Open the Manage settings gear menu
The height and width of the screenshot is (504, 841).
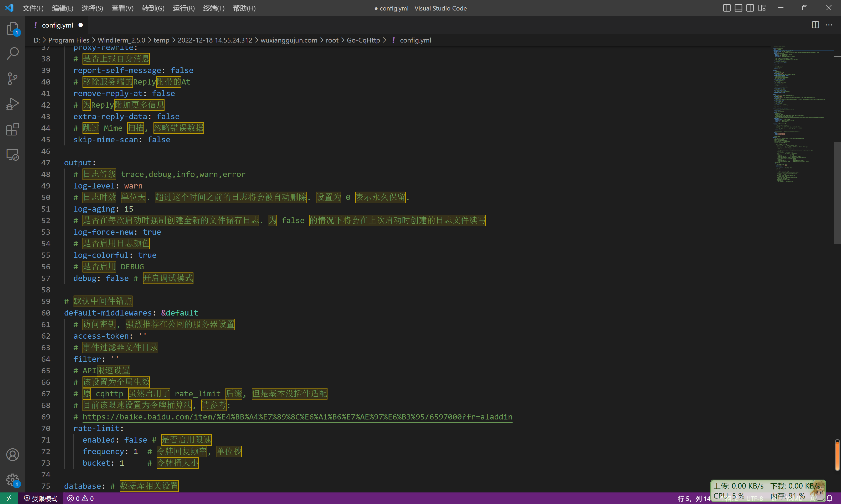[x=12, y=480]
